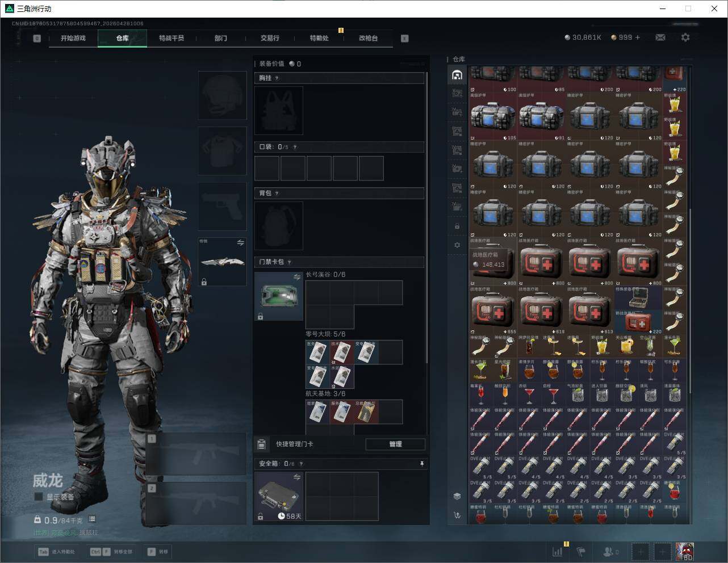
Task: Click the navigation icon right of 改枪台
Action: (404, 39)
